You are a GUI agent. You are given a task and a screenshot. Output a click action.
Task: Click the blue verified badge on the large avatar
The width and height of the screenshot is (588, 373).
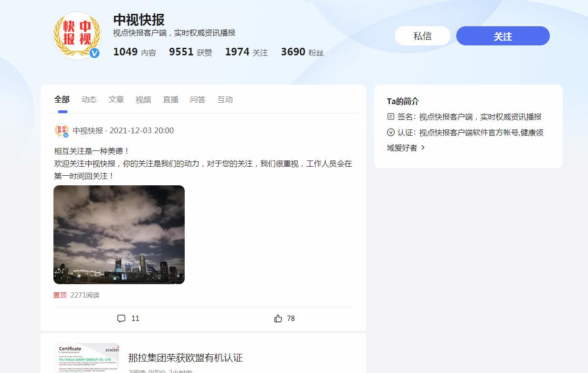pyautogui.click(x=94, y=53)
